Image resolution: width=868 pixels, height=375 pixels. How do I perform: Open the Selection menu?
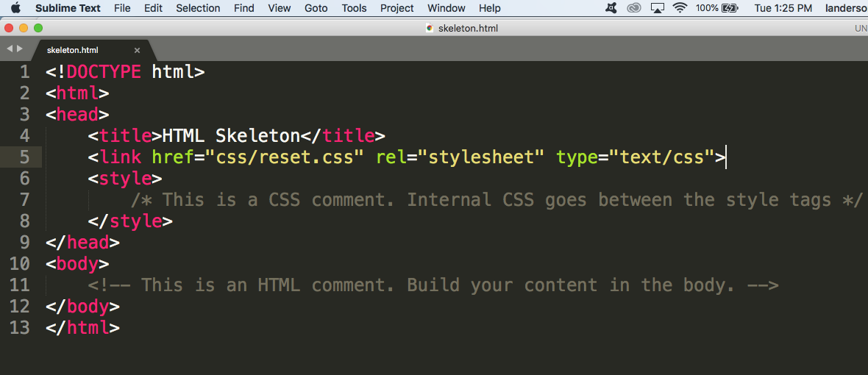[198, 8]
